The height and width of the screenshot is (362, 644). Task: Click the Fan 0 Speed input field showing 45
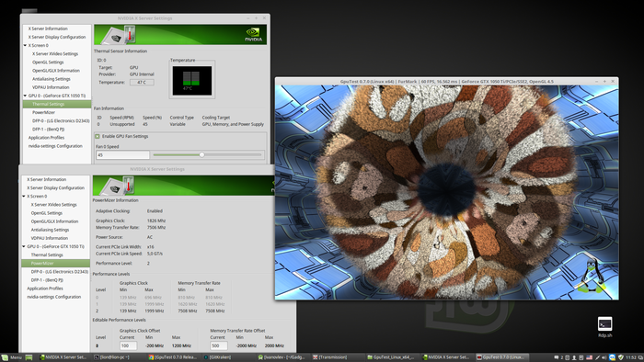(122, 155)
